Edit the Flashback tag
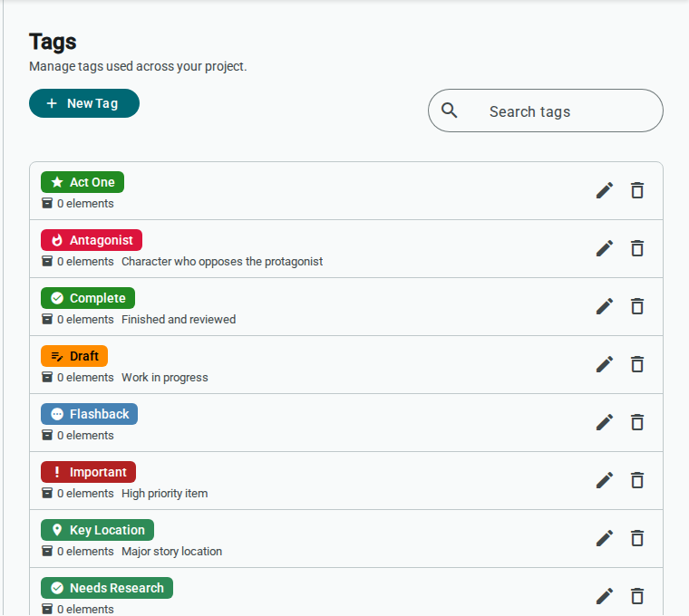This screenshot has width=689, height=616. point(605,422)
